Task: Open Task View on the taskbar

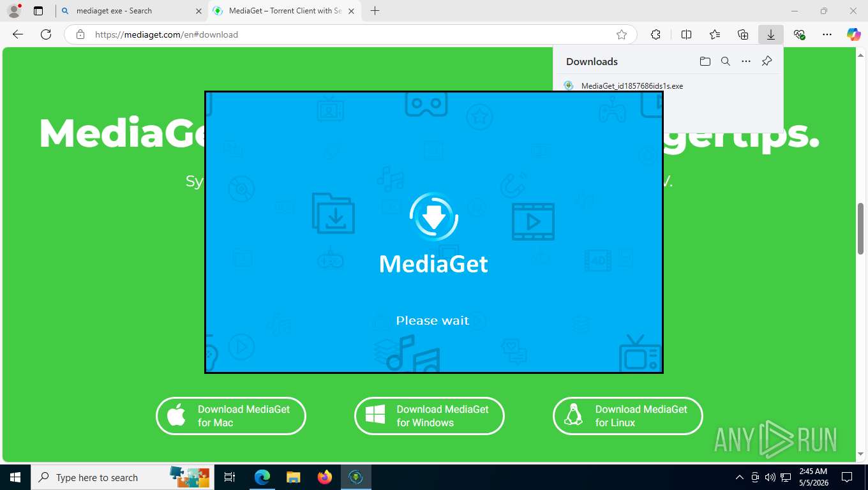Action: click(230, 477)
